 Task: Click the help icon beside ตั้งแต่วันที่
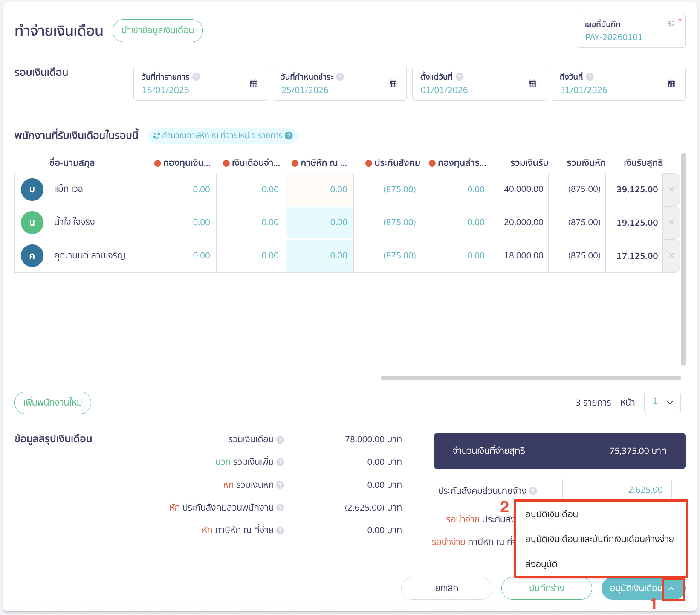point(459,77)
